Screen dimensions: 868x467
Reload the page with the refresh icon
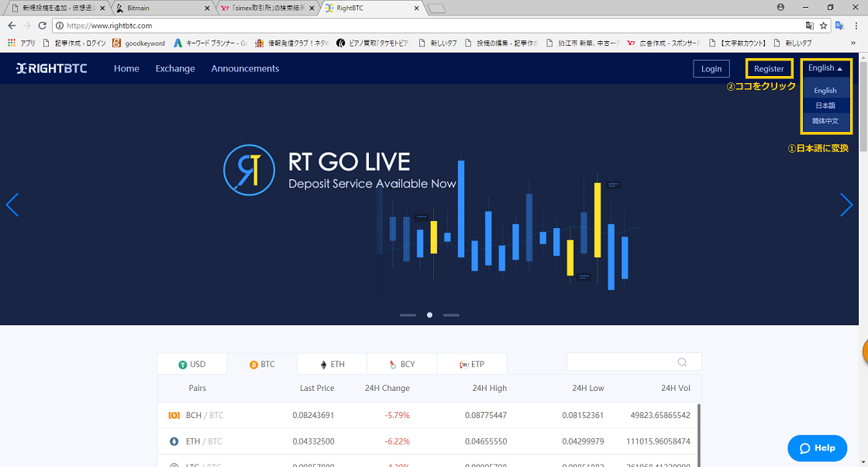click(42, 26)
